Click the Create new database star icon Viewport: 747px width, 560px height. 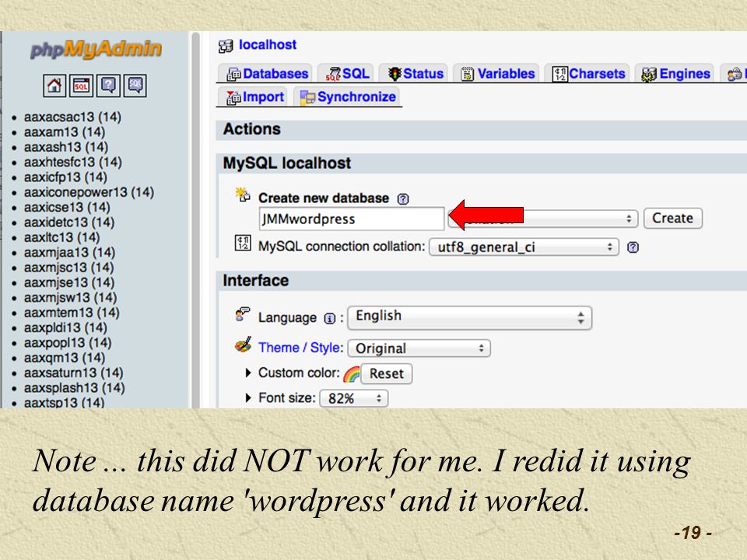(x=243, y=194)
